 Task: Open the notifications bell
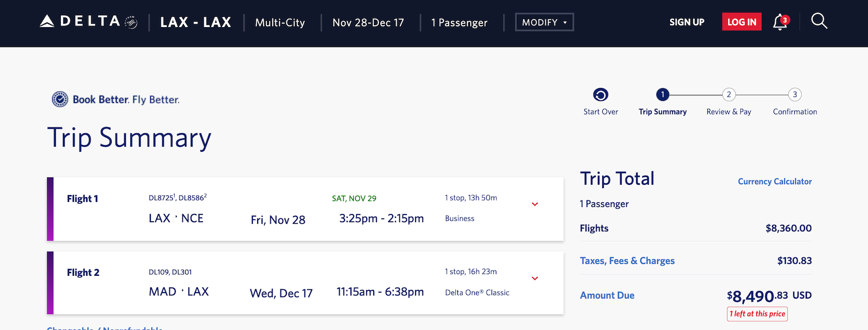click(780, 22)
